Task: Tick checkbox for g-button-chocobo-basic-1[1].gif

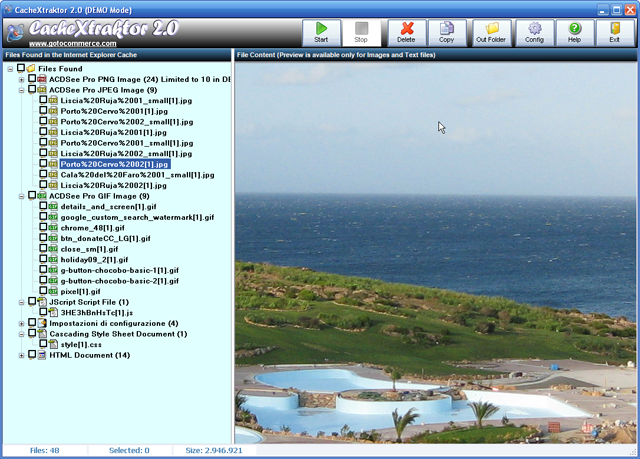Action: click(x=43, y=269)
